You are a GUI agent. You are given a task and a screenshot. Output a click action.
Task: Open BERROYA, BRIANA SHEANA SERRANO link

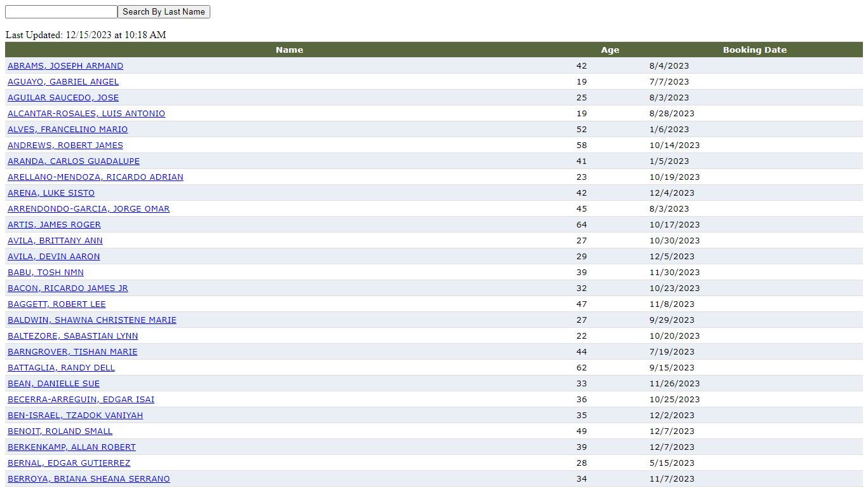click(89, 479)
